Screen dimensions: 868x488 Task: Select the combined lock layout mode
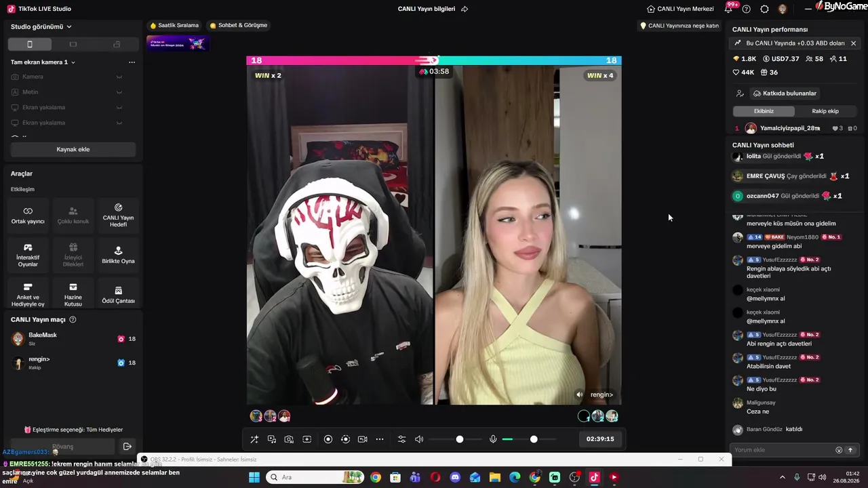pyautogui.click(x=117, y=44)
